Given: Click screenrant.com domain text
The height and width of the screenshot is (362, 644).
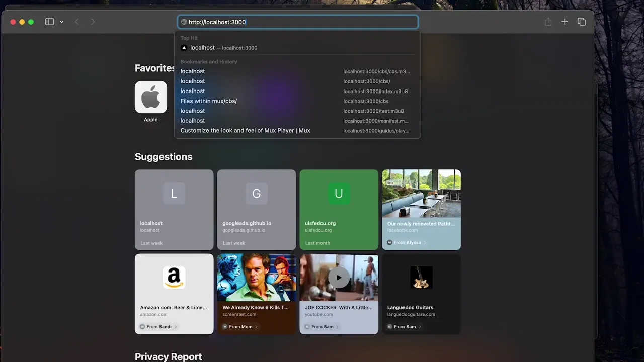Looking at the screenshot, I should tap(239, 314).
